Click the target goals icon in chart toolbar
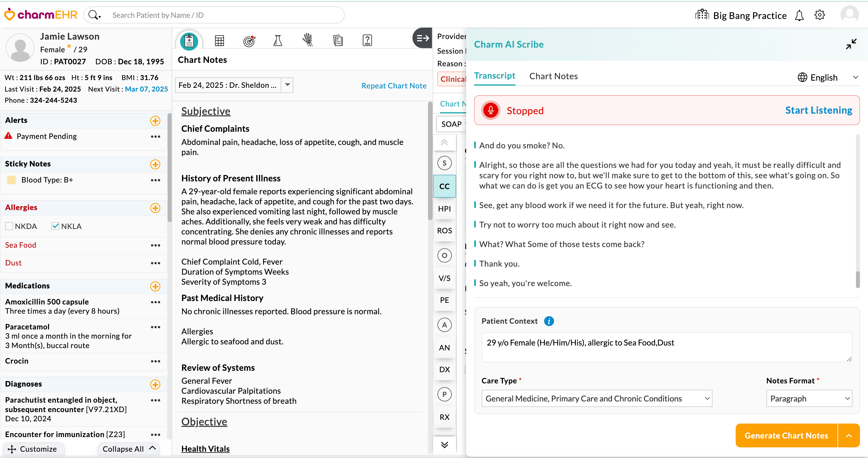Image resolution: width=868 pixels, height=458 pixels. [x=249, y=41]
